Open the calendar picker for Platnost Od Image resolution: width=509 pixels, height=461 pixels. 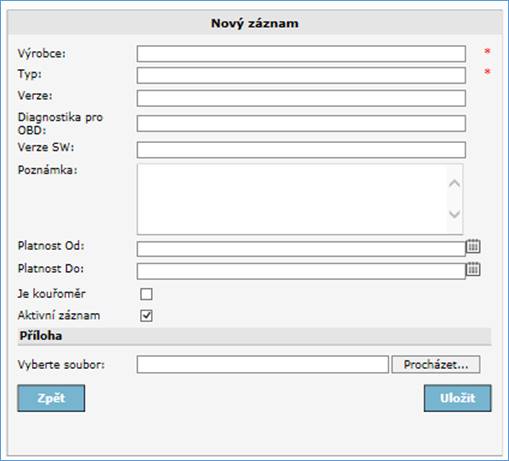[x=473, y=246]
